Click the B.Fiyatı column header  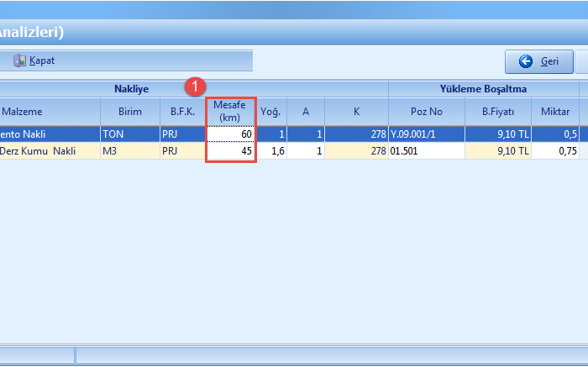click(x=497, y=112)
